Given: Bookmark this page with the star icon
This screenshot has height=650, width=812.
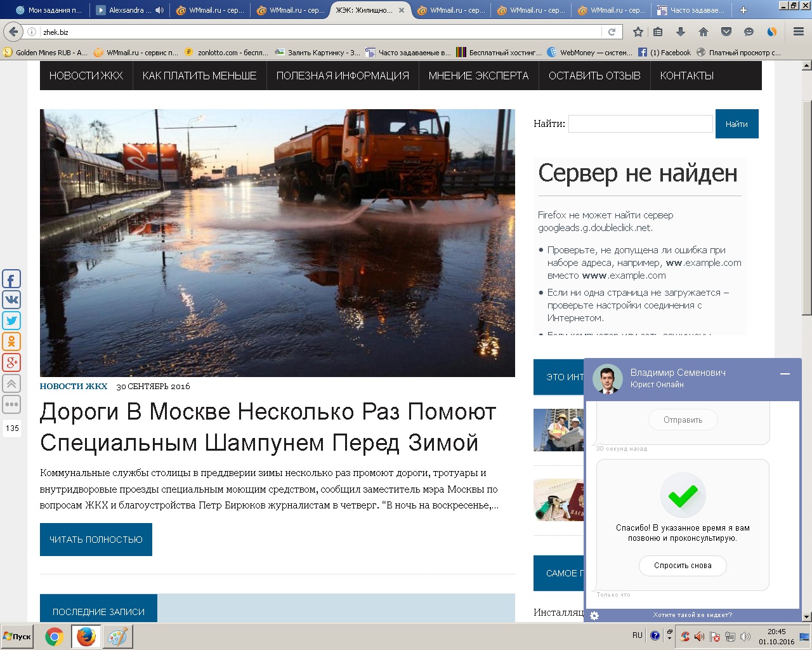Looking at the screenshot, I should tap(638, 32).
